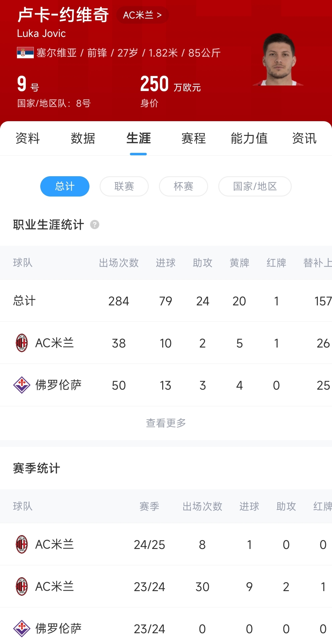Screen dimensions: 332x644
Task: Tap AC Milan crest in career stats
Action: point(22,343)
